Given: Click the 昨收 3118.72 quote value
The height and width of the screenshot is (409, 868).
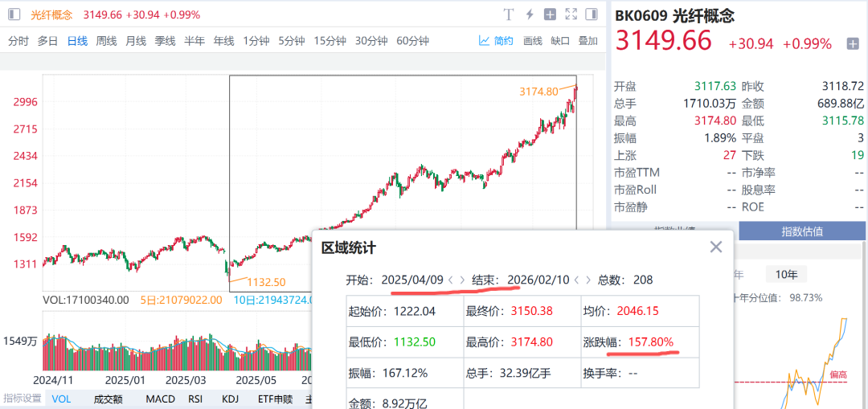Looking at the screenshot, I should point(842,86).
